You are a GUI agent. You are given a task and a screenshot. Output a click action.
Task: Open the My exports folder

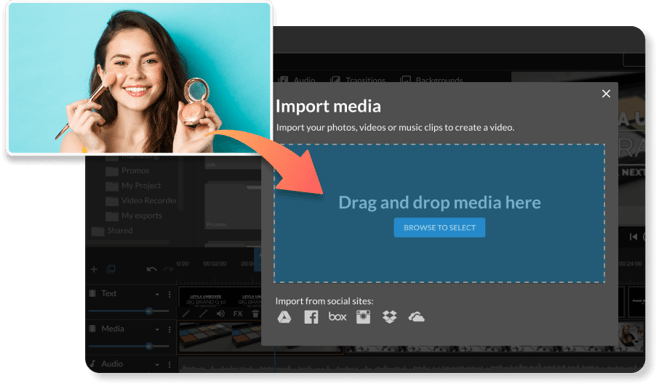click(134, 216)
